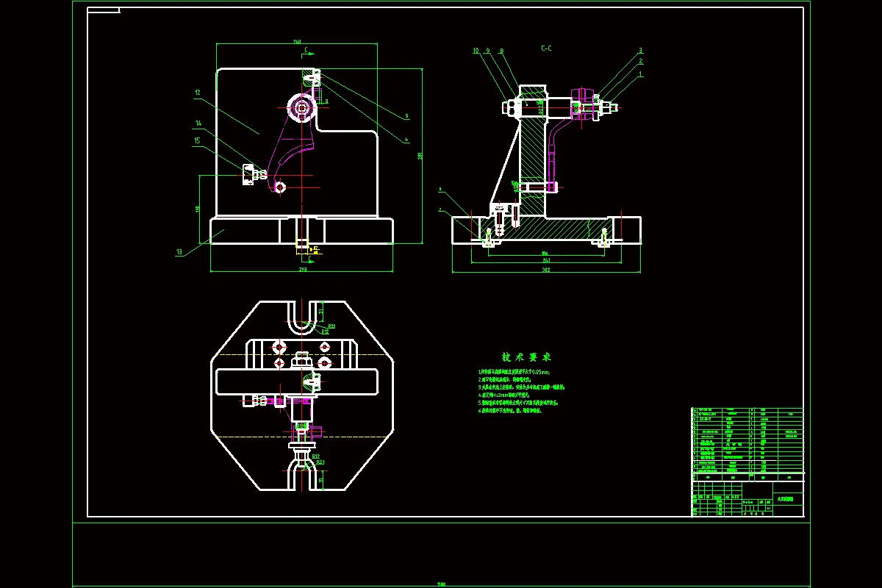Click part balloon number 5
The image size is (882, 588).
[x=406, y=116]
